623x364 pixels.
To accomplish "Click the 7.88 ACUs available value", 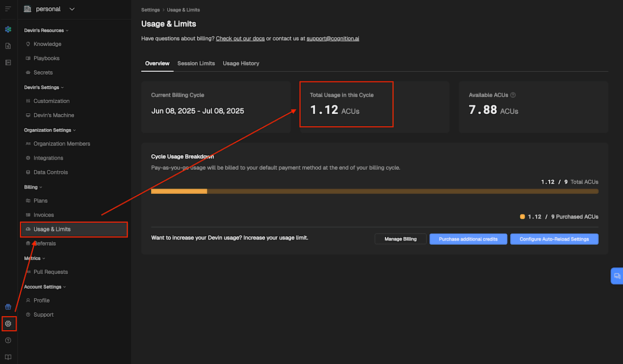I will pos(493,110).
